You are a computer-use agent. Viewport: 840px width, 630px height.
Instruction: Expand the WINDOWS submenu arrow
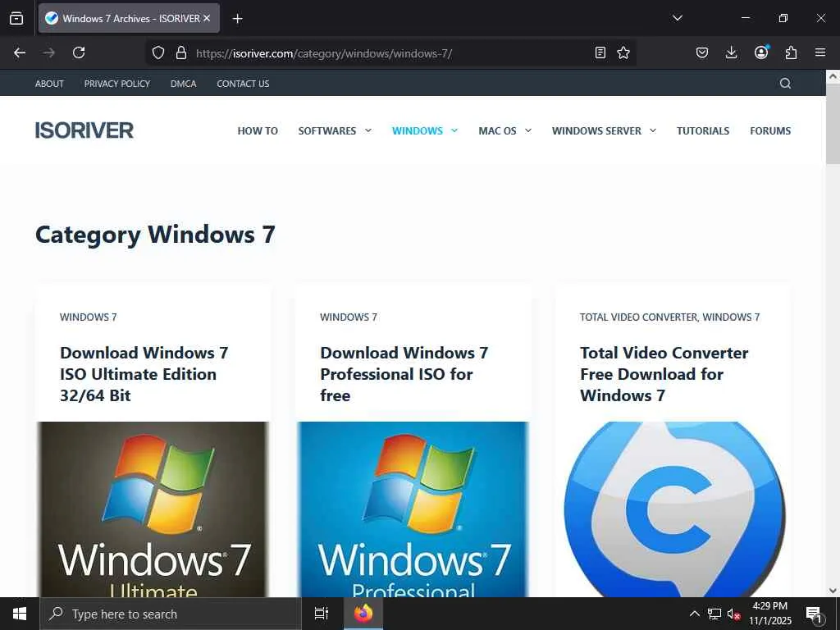(454, 130)
